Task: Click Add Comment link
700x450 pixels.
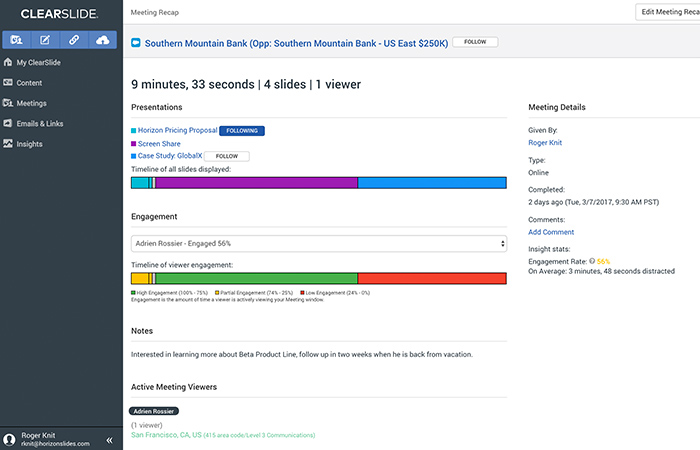Action: (x=551, y=232)
